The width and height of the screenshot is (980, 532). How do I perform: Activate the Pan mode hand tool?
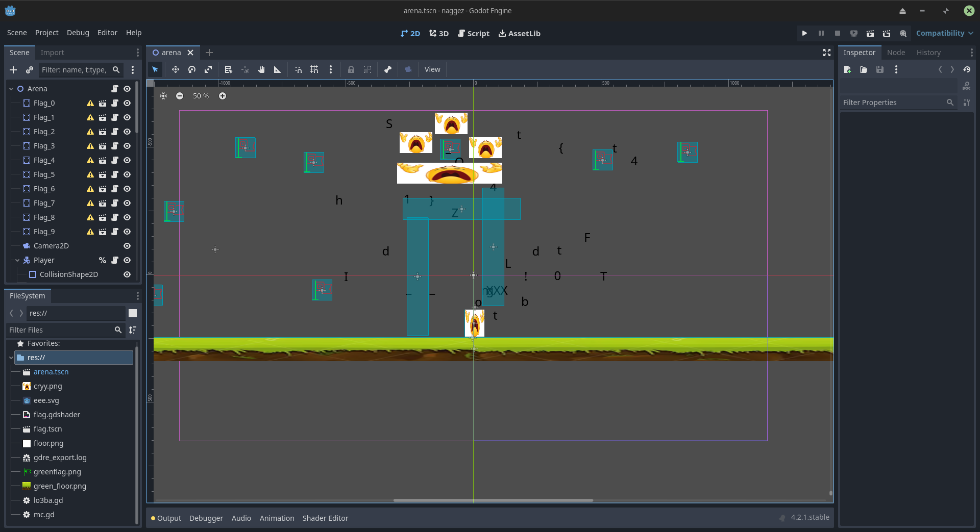(261, 69)
